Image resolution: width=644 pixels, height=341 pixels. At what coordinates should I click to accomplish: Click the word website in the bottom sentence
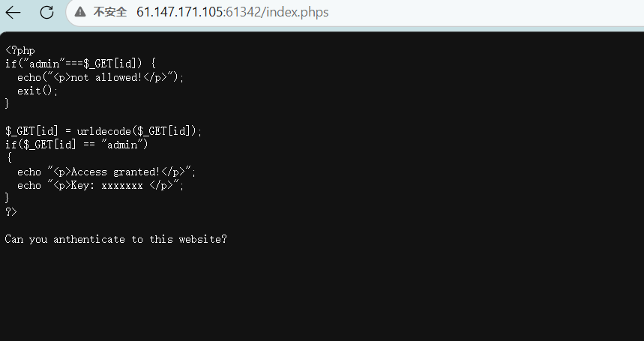pyautogui.click(x=199, y=239)
